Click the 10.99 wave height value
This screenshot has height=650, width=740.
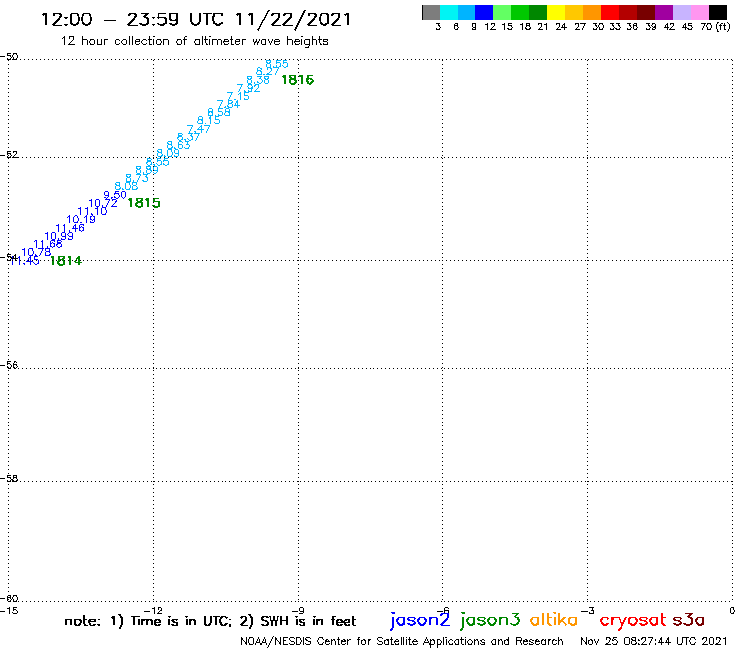(59, 236)
